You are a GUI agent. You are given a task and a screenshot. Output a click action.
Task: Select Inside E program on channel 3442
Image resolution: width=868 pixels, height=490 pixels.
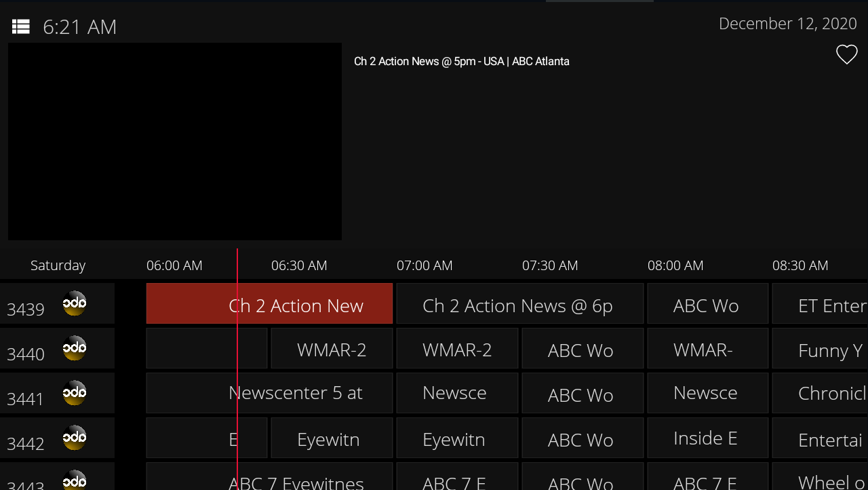tap(707, 438)
